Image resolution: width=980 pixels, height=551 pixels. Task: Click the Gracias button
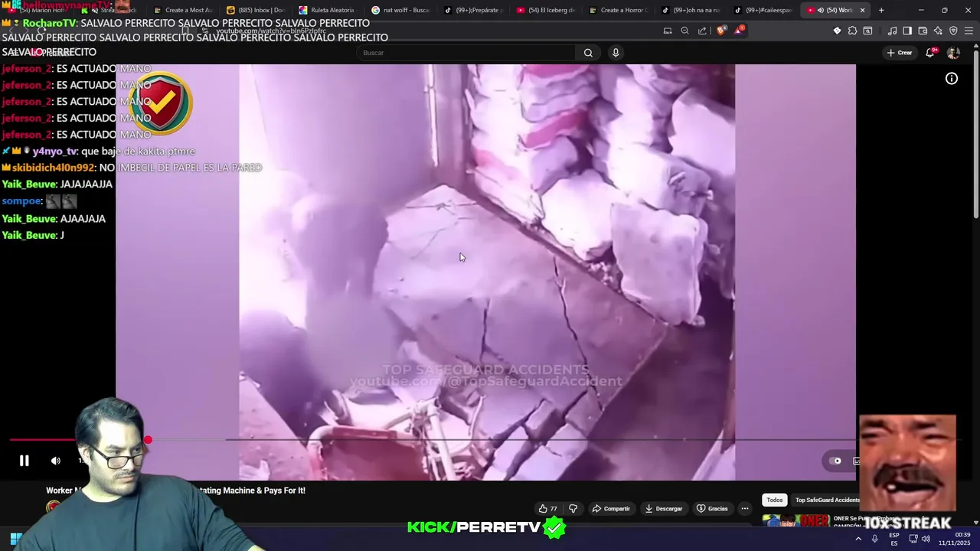click(x=711, y=508)
